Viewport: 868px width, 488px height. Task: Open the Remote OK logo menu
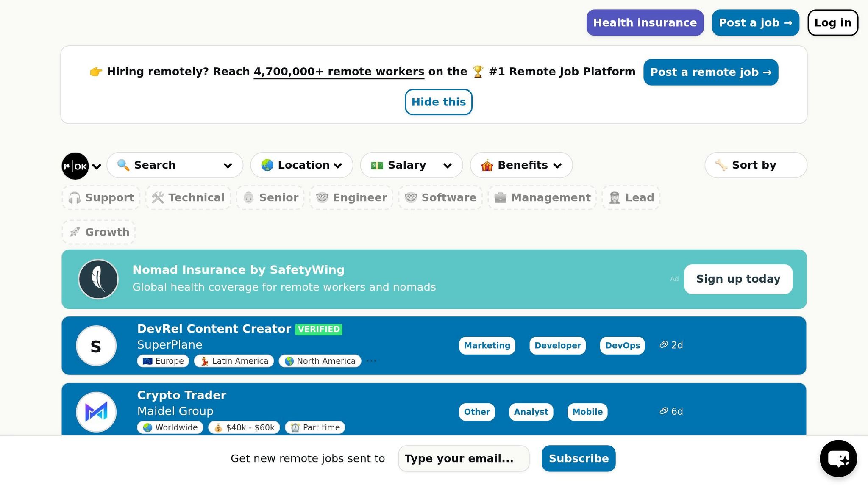(75, 166)
